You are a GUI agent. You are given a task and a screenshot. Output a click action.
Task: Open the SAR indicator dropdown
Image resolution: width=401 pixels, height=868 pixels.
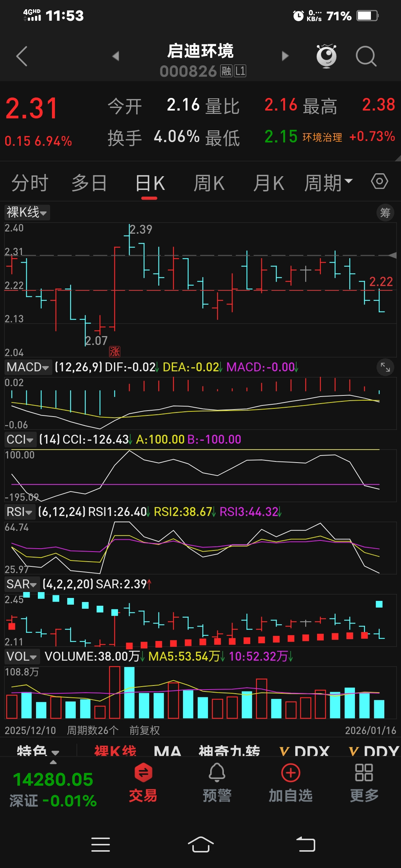click(22, 584)
